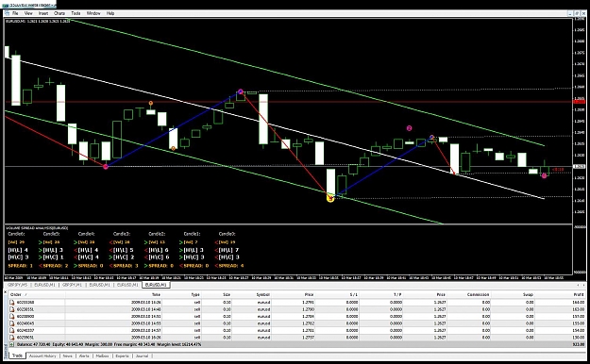Open the Charts menu
590x364 pixels.
[59, 13]
